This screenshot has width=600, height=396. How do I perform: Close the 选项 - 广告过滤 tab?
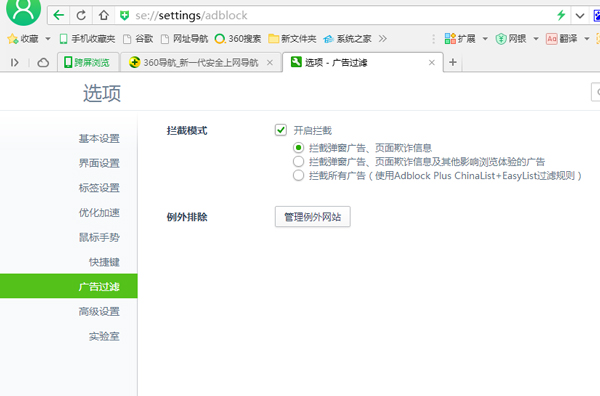pos(432,62)
